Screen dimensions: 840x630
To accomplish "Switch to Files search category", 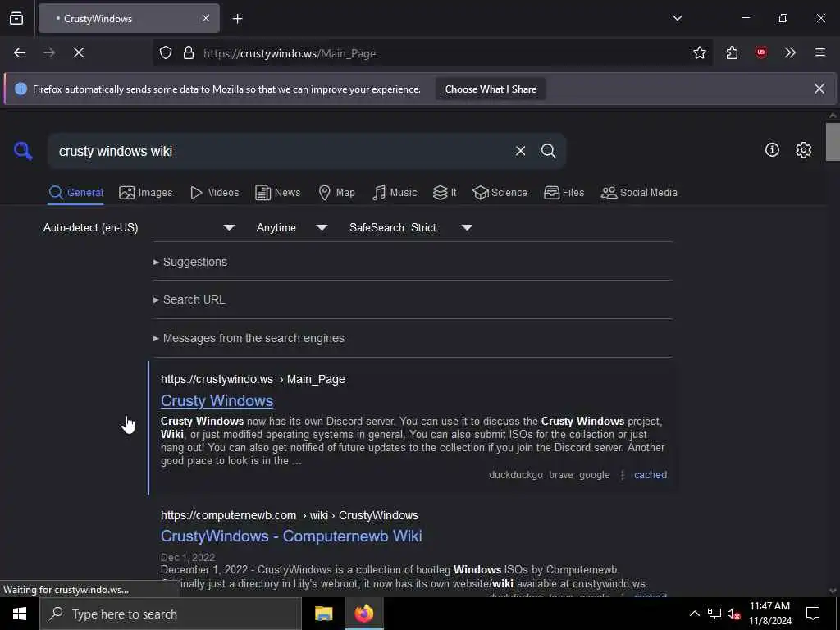I will click(564, 192).
